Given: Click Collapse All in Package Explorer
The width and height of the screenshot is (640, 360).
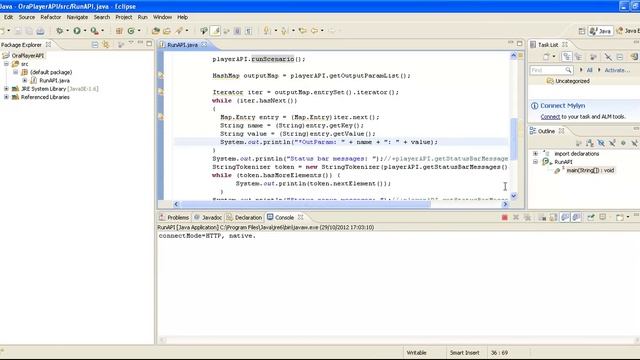Looking at the screenshot, I should pyautogui.click(x=95, y=44).
